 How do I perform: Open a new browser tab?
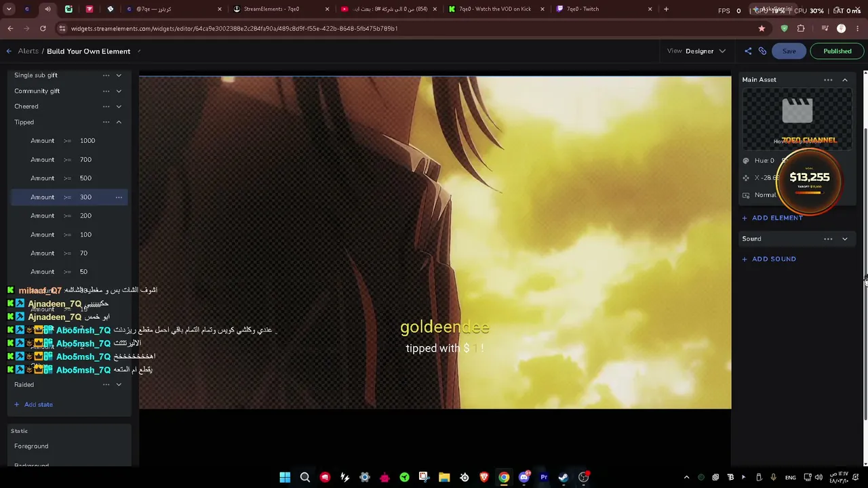666,9
